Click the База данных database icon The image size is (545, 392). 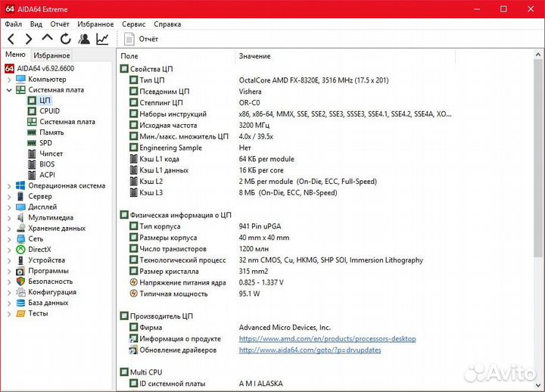[21, 303]
